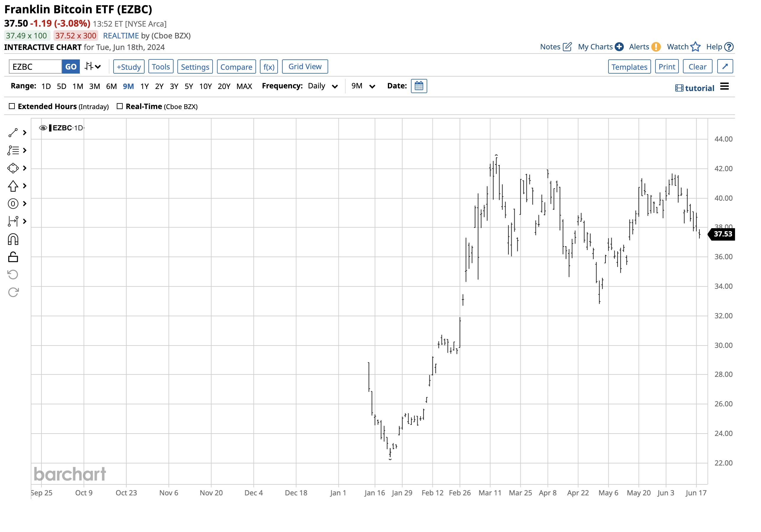Open the annotation/text drawing tool

(13, 150)
